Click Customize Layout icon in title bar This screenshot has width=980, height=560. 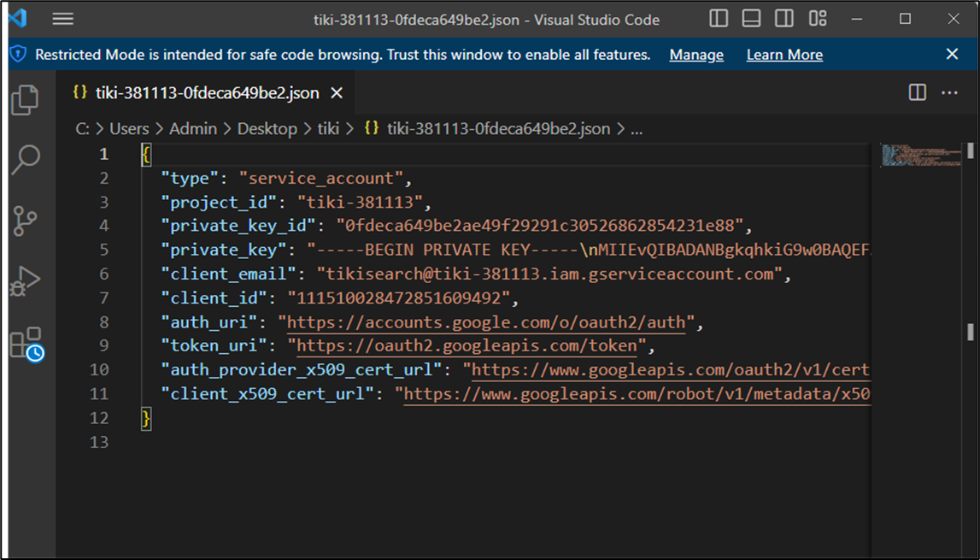point(818,19)
